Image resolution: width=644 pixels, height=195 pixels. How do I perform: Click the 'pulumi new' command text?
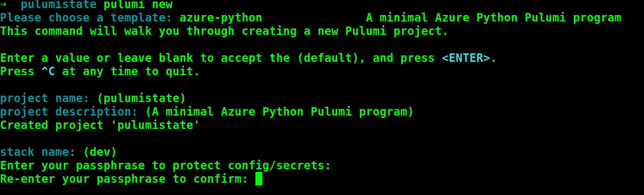click(138, 5)
